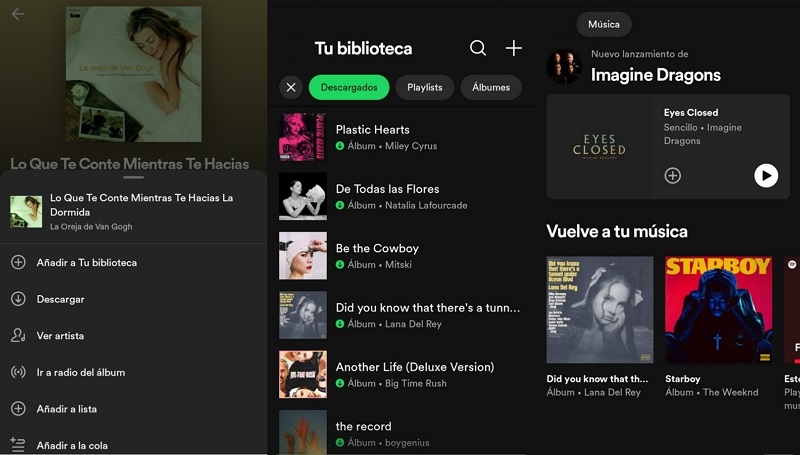Click downloaded indicator under Plastic Hearts
Image resolution: width=800 pixels, height=455 pixels.
(340, 146)
